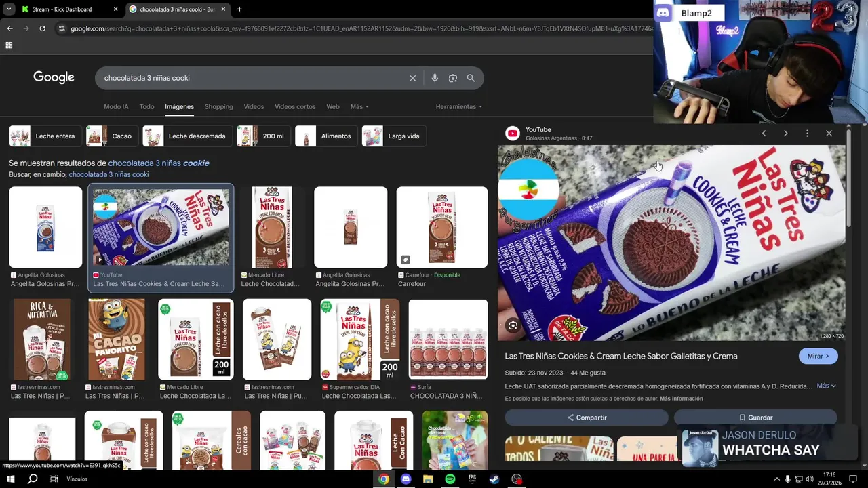The width and height of the screenshot is (868, 488).
Task: Open Mercado Libre Leche Chocolatada thumbnail
Action: tap(272, 228)
